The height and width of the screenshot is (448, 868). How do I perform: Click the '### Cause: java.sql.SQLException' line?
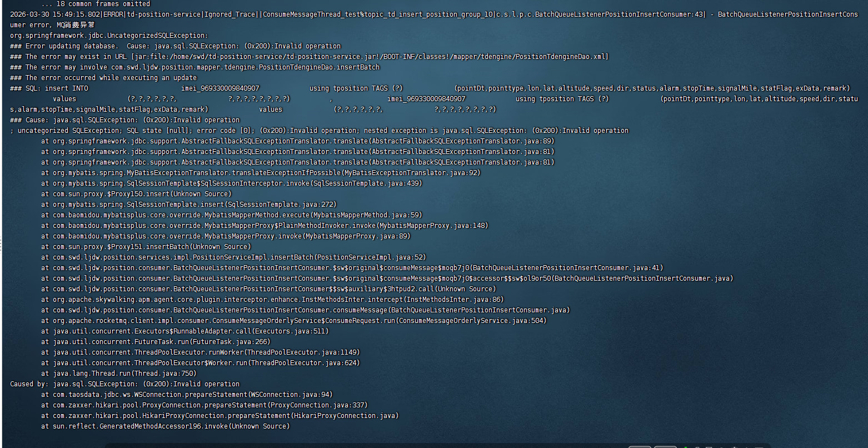pos(124,120)
